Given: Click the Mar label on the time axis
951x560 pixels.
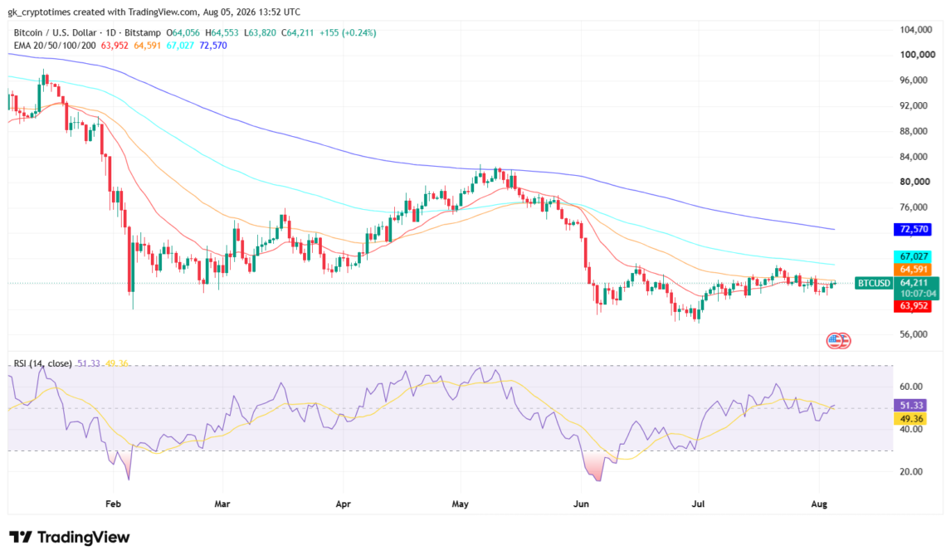Looking at the screenshot, I should point(222,504).
